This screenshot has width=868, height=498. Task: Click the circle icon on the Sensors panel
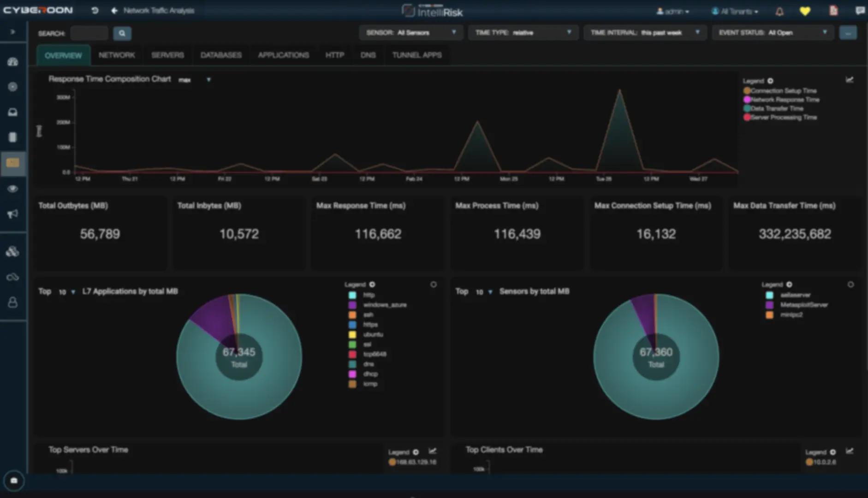(850, 285)
